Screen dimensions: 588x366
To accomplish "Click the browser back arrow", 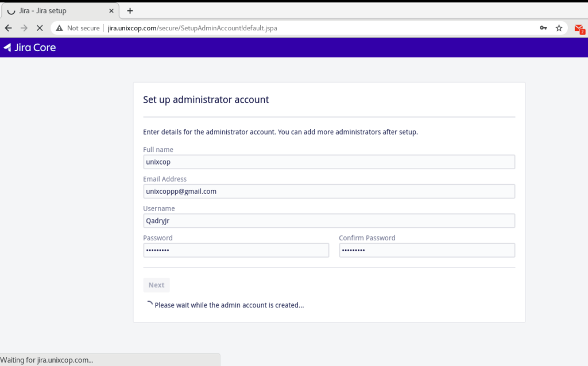I will click(x=8, y=28).
